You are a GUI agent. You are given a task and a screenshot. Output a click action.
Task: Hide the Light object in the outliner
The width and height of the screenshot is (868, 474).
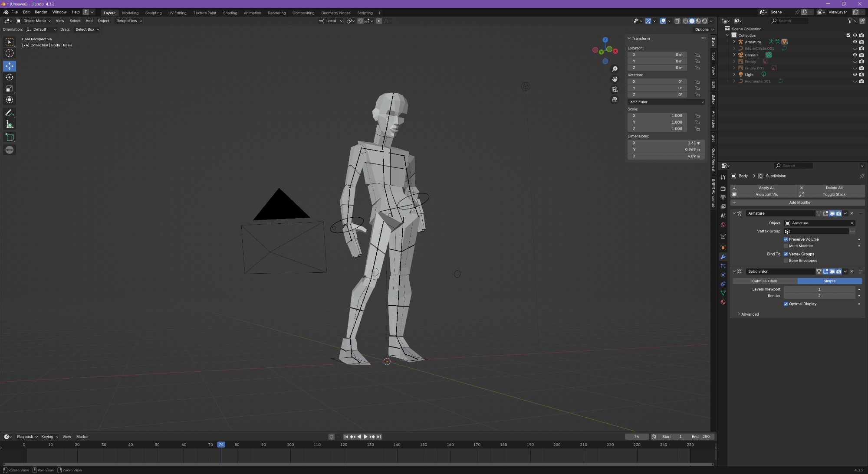point(855,75)
